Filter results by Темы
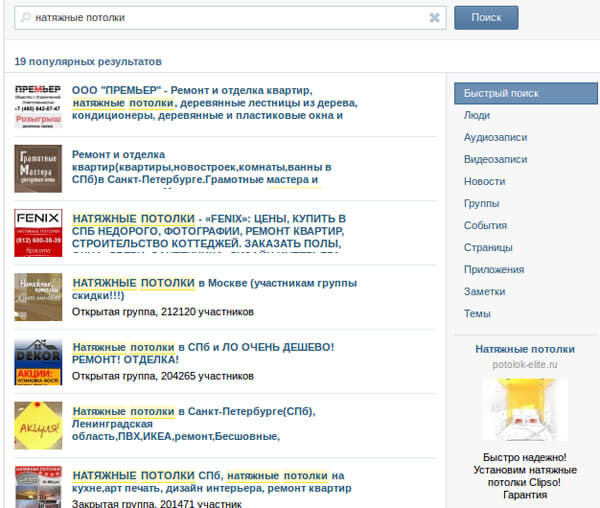600x508 pixels. click(x=477, y=314)
